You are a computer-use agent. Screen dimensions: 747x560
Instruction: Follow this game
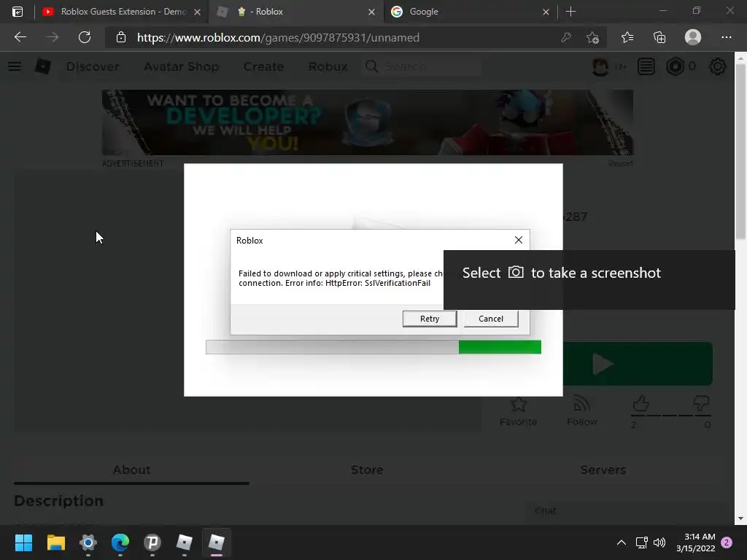coord(581,411)
